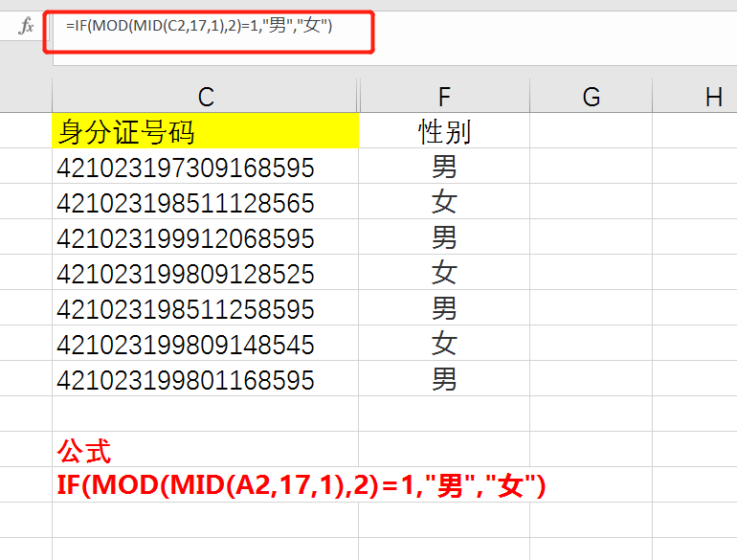Select column G header
737x560 pixels.
pyautogui.click(x=591, y=97)
